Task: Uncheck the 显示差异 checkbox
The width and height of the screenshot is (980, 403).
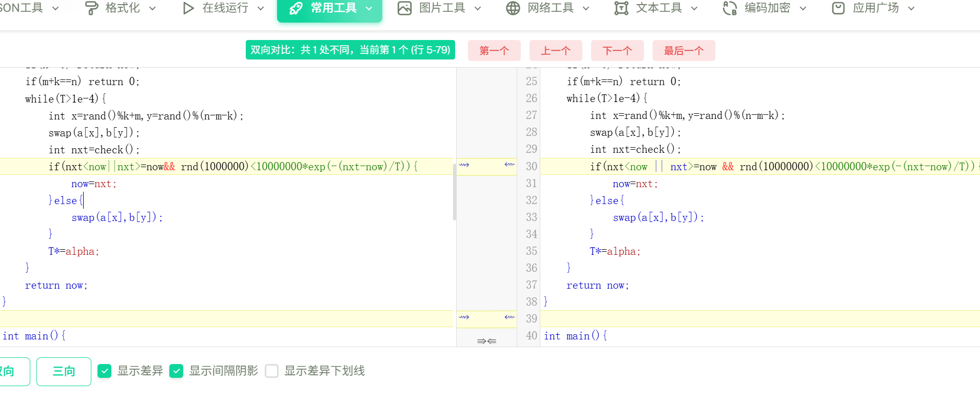Action: pyautogui.click(x=105, y=371)
